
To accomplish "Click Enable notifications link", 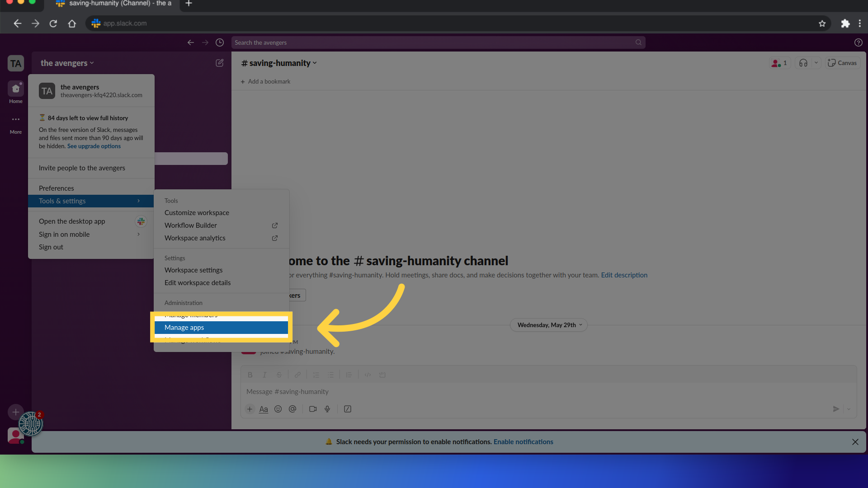I will [523, 441].
